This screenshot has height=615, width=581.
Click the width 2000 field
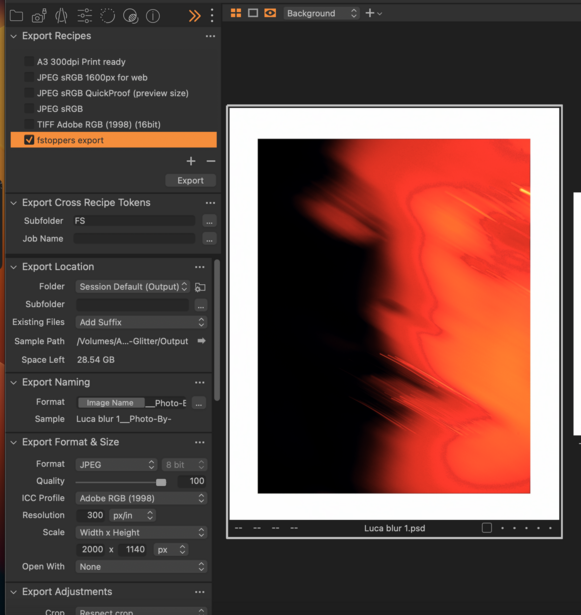(91, 549)
